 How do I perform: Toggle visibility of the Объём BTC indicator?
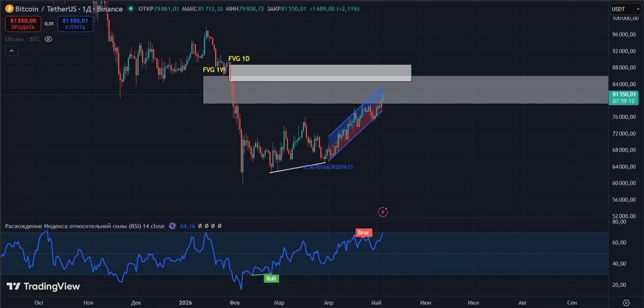[x=48, y=39]
